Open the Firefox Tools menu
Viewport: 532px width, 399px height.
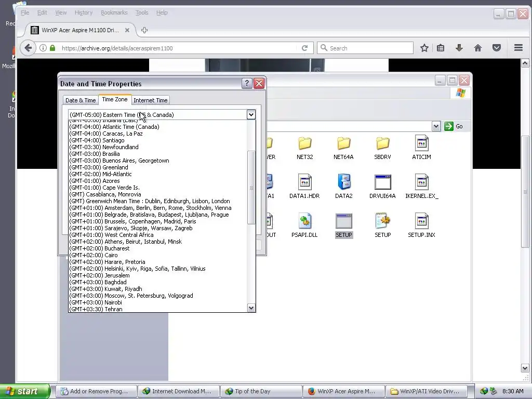point(142,12)
